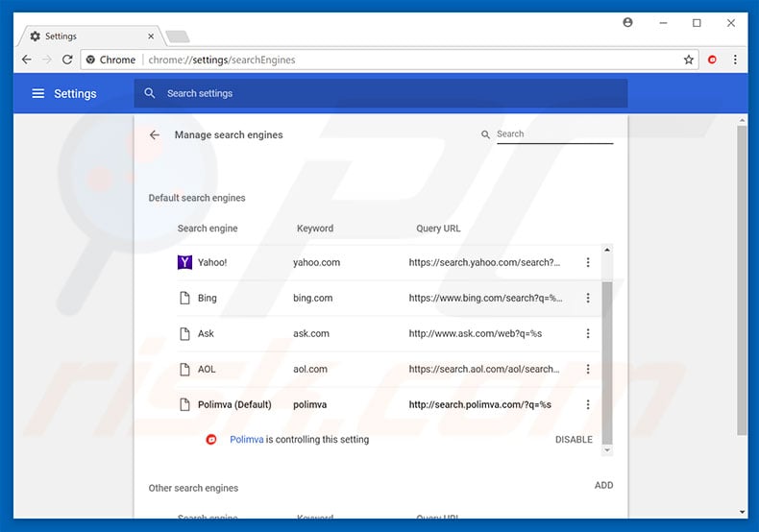This screenshot has height=532, width=759.
Task: Reload the page with refresh icon
Action: click(67, 60)
